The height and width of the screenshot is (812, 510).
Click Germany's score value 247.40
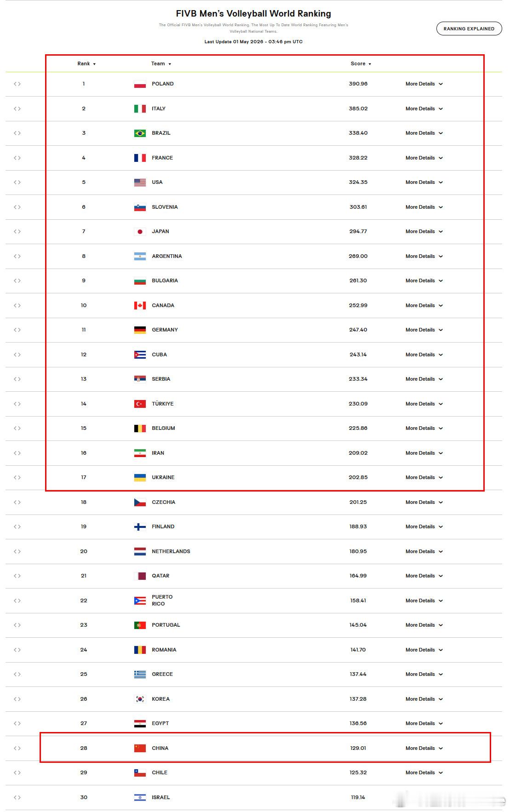358,330
